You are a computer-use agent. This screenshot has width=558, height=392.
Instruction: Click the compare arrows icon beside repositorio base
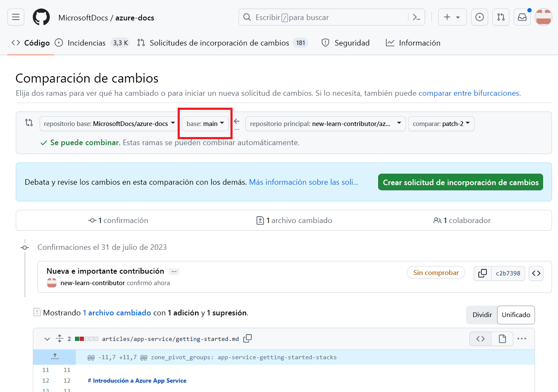29,123
